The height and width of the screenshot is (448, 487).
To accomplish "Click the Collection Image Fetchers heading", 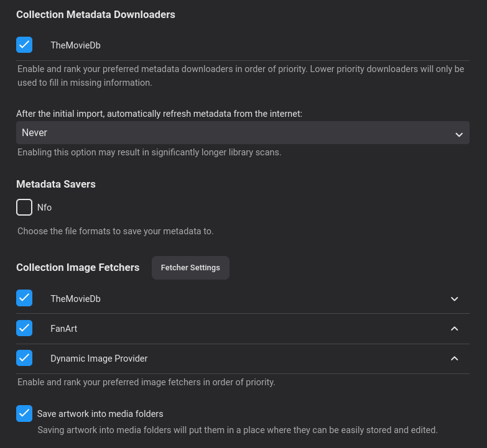I will (x=78, y=267).
